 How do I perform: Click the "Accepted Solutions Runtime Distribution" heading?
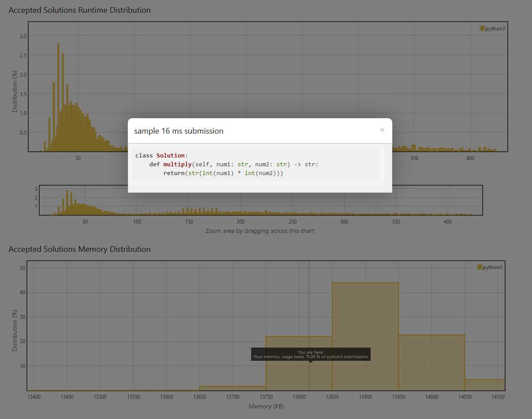pos(80,10)
